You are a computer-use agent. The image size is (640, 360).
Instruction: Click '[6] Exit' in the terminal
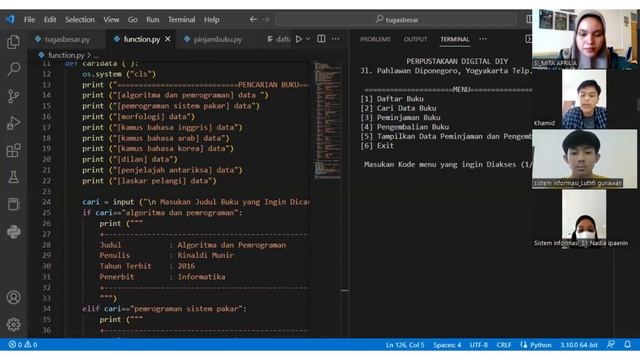(377, 146)
